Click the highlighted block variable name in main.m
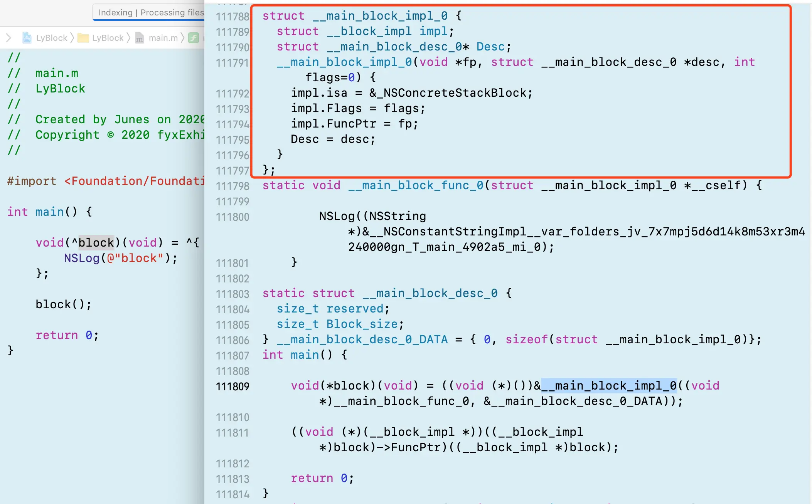812x504 pixels. click(96, 243)
